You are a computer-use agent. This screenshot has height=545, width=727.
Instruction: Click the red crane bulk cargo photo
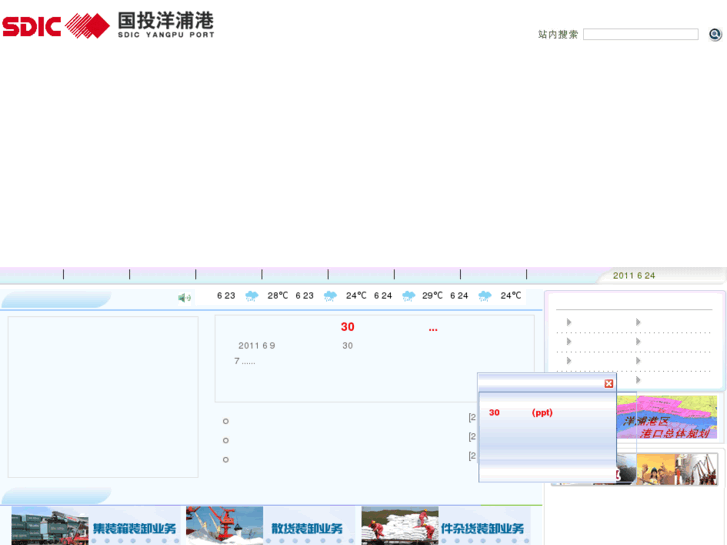point(224,526)
